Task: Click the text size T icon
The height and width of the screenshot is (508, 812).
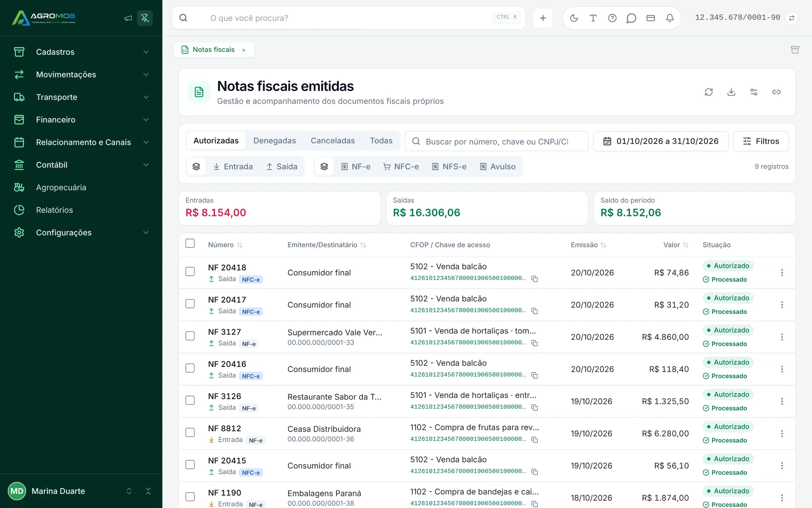Action: click(x=593, y=18)
